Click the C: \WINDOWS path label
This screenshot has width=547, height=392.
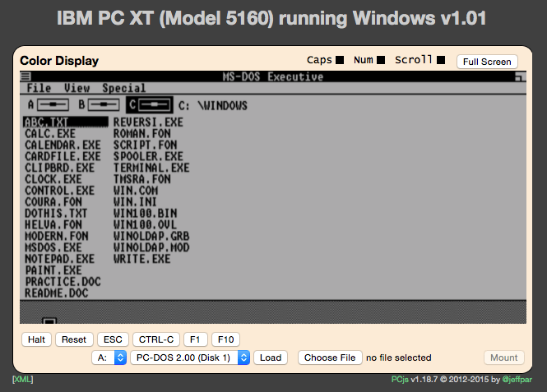click(213, 105)
